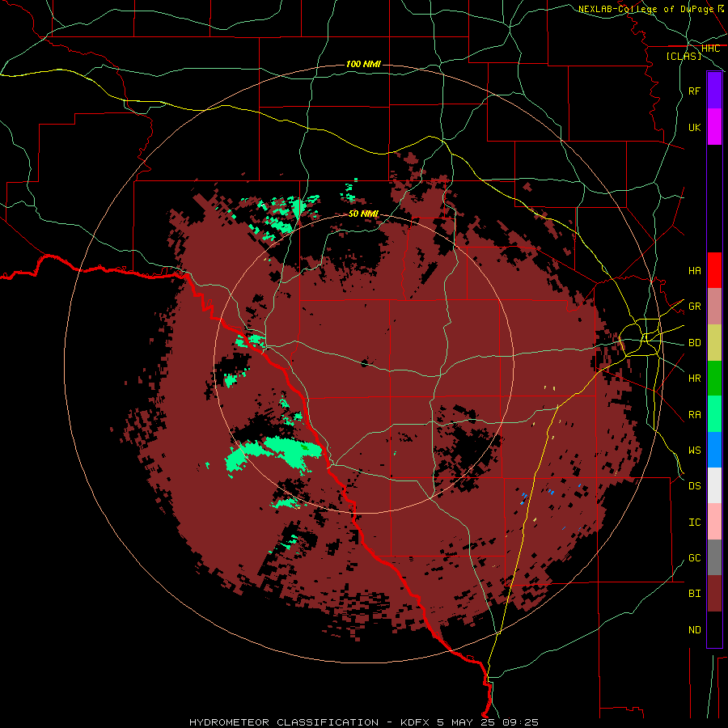Click the HA legend label
Viewport: 728px width, 728px height.
pyautogui.click(x=695, y=271)
